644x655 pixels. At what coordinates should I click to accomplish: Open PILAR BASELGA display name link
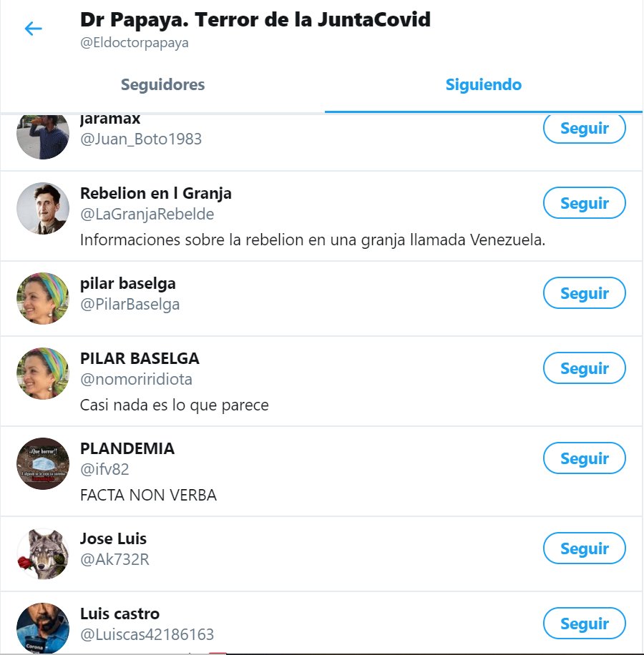pos(140,358)
